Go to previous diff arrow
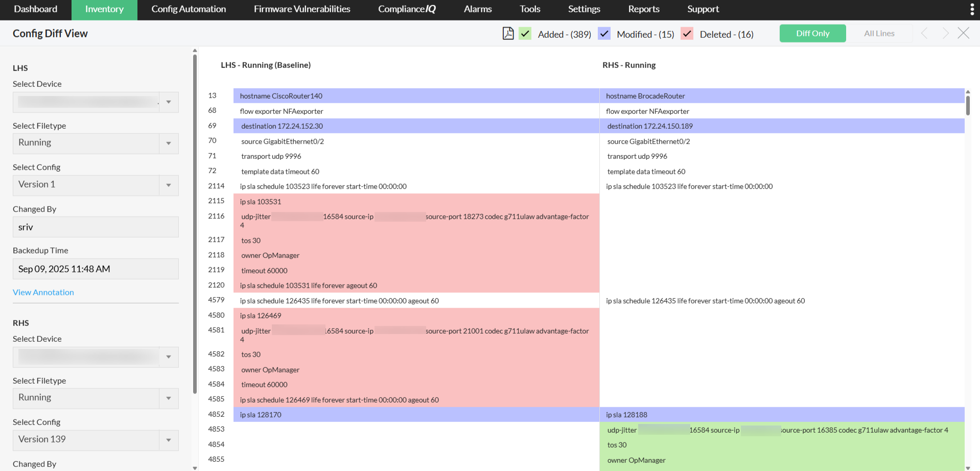This screenshot has width=980, height=471. 924,34
